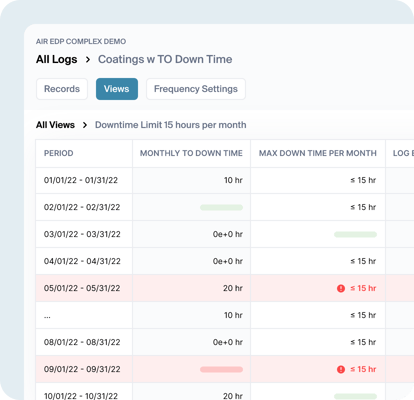Click the green placeholder bar in February row
The width and height of the screenshot is (414, 400).
[221, 207]
